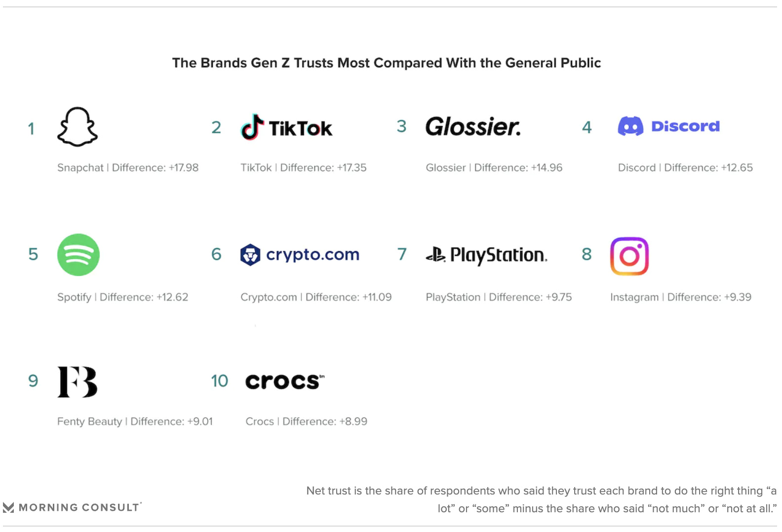Viewport: 782px width, 532px height.
Task: Click the Fenty Beauty FB logo
Action: coord(78,382)
